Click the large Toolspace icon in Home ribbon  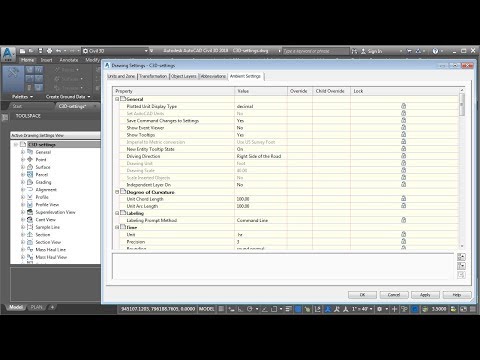click(13, 78)
